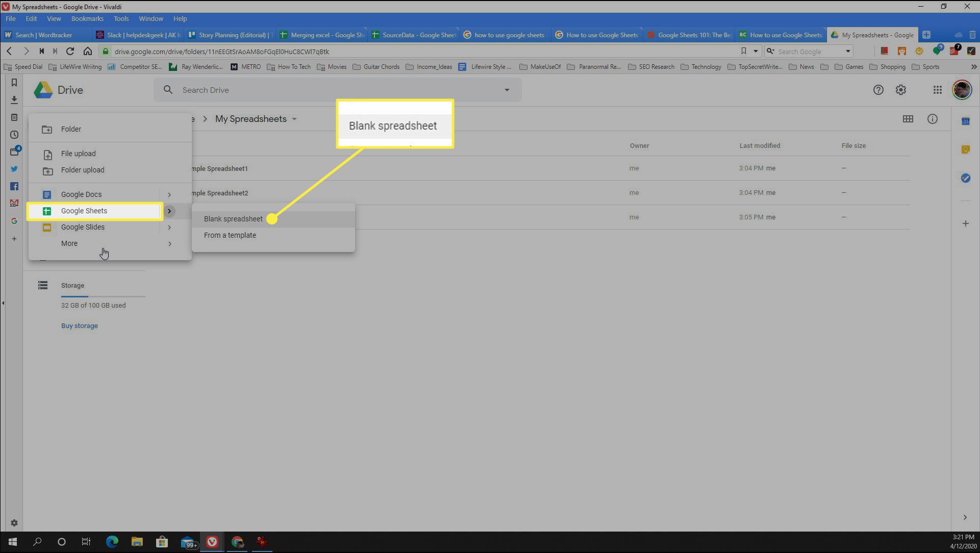Open Facebook web panel icon
The height and width of the screenshot is (553, 980).
point(14,186)
